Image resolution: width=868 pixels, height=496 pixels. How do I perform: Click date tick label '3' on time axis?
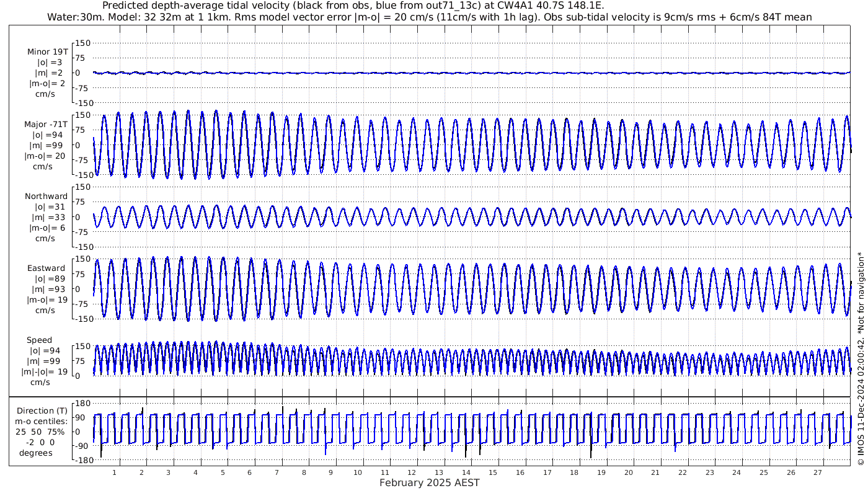coord(168,472)
